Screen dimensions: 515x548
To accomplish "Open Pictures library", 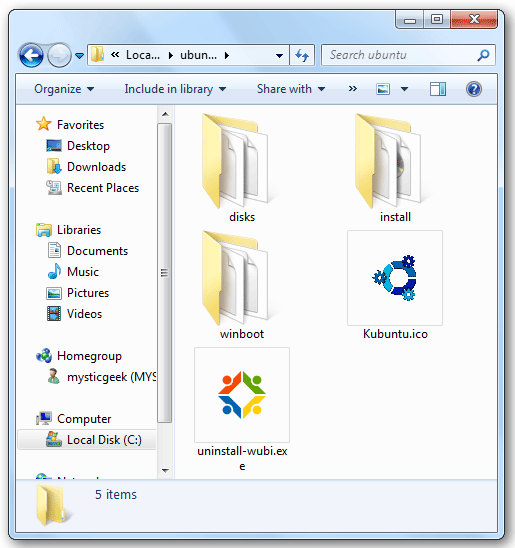I will pyautogui.click(x=88, y=293).
